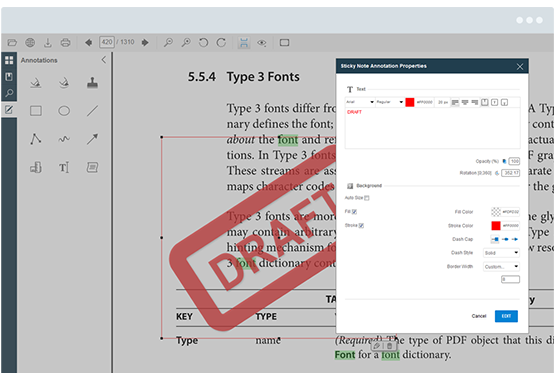555x373 pixels.
Task: Open the Regular font style dropdown
Action: [x=390, y=102]
